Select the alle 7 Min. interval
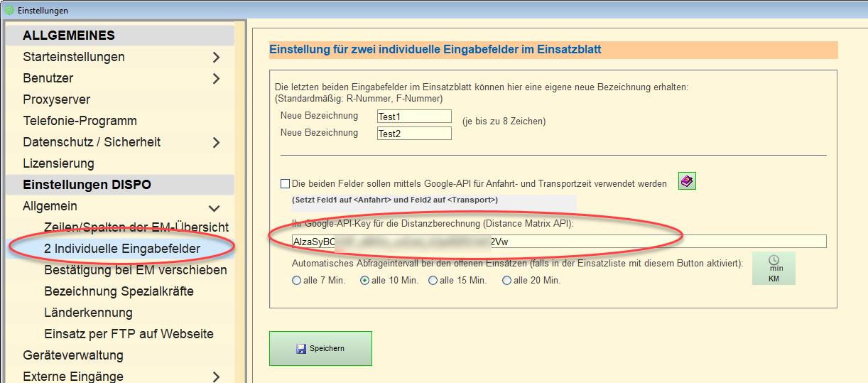Image resolution: width=868 pixels, height=383 pixels. [x=297, y=281]
